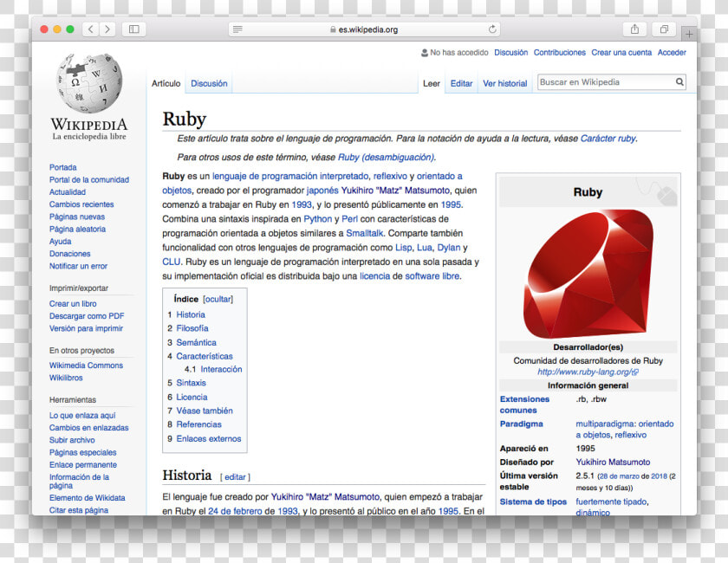Viewport: 728px width, 563px height.
Task: Open the Ayuda link
Action: click(61, 242)
